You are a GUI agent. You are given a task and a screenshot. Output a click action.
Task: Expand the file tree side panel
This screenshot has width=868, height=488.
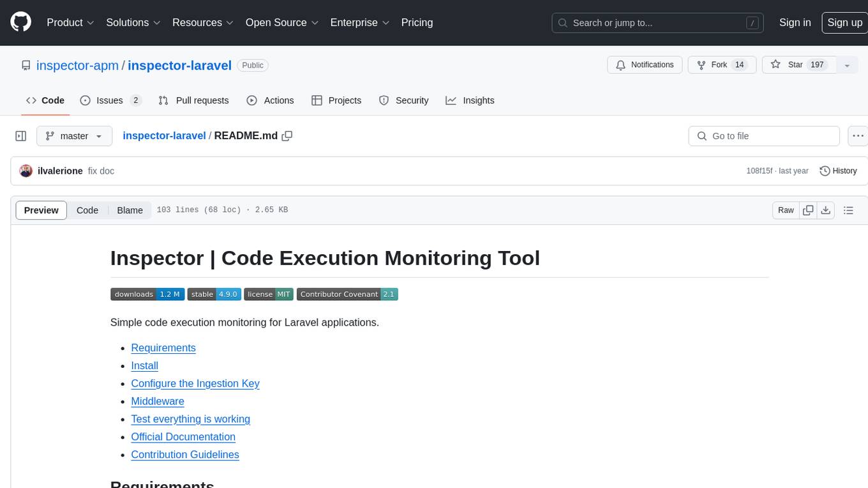pyautogui.click(x=20, y=136)
